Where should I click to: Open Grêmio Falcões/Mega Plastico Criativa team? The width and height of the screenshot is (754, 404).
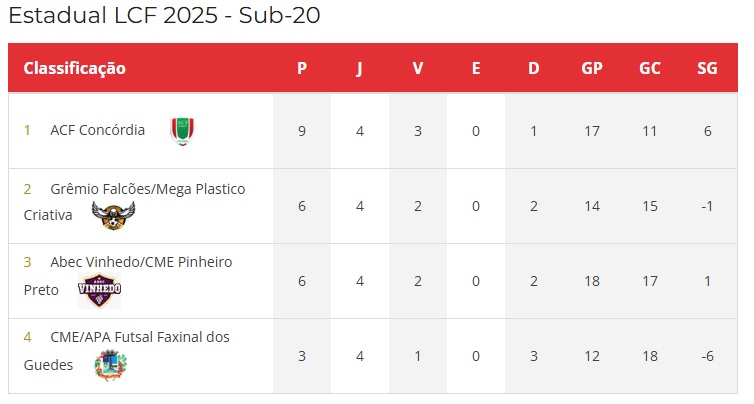click(135, 202)
